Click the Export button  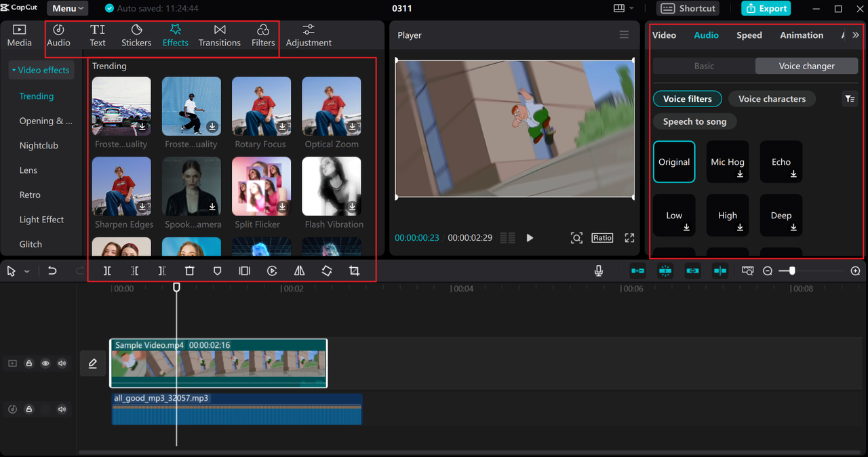click(x=766, y=8)
